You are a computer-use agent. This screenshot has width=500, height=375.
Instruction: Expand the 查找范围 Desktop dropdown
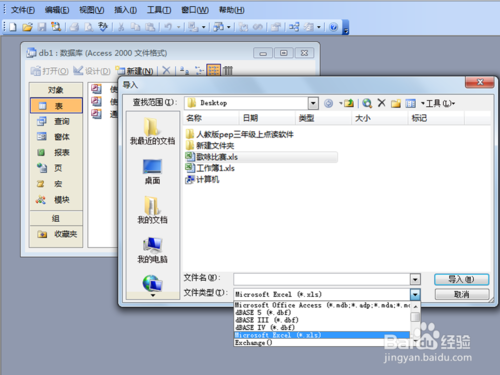(313, 103)
